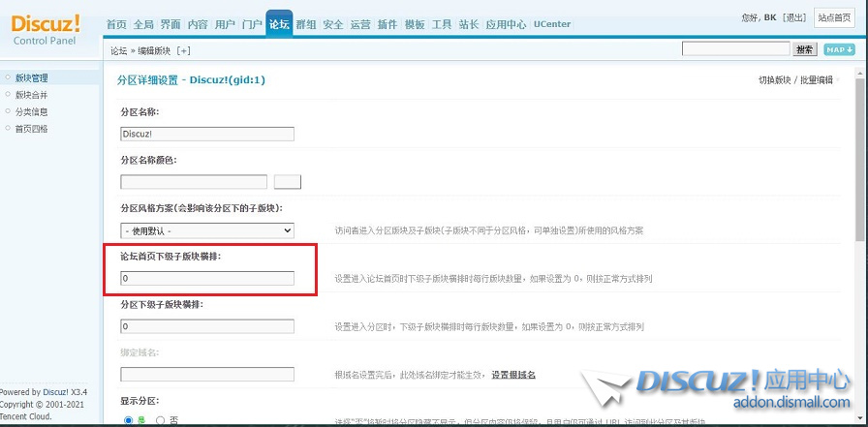Click the Discuz! Control Panel logo
The height and width of the screenshot is (427, 868).
click(x=46, y=30)
